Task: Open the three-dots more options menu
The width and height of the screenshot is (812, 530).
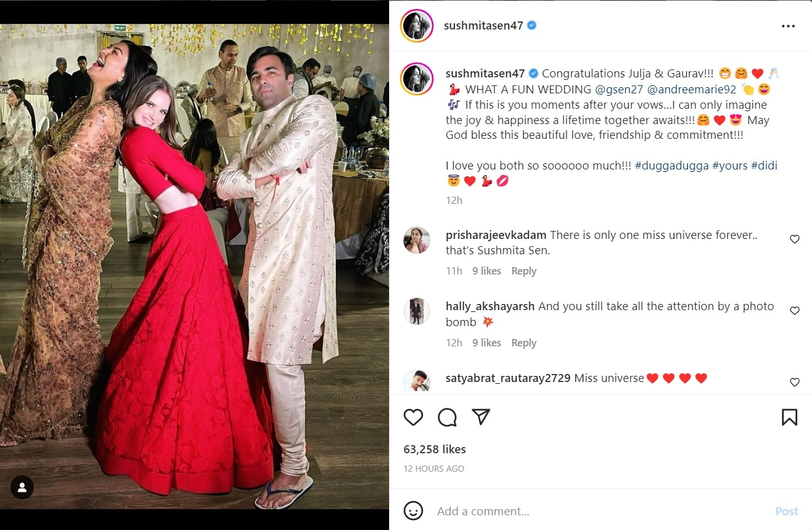Action: tap(788, 26)
